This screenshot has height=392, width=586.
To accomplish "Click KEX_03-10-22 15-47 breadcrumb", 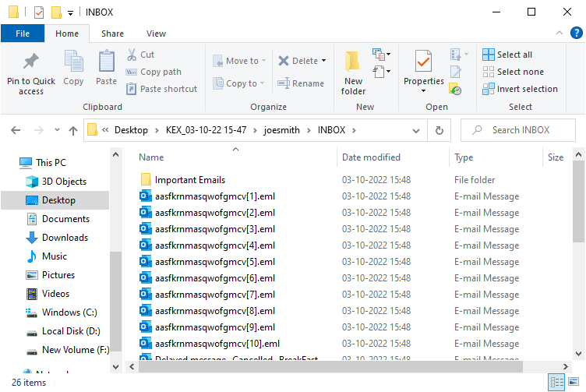I will point(206,130).
